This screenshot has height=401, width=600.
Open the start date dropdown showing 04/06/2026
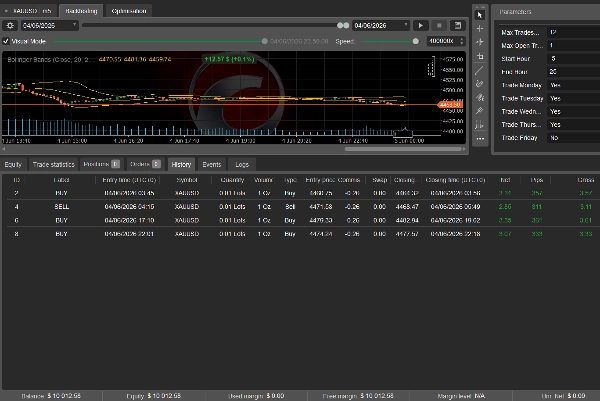(50, 26)
